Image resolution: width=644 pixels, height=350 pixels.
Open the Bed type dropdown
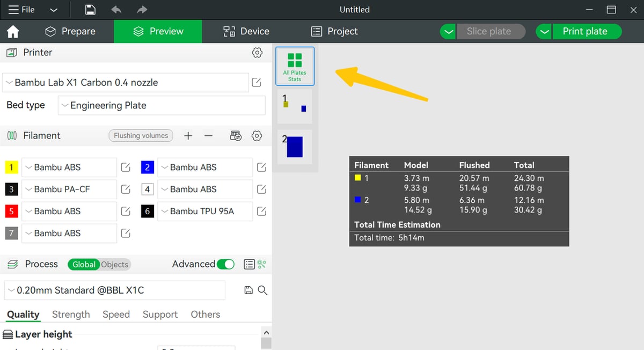coord(162,105)
